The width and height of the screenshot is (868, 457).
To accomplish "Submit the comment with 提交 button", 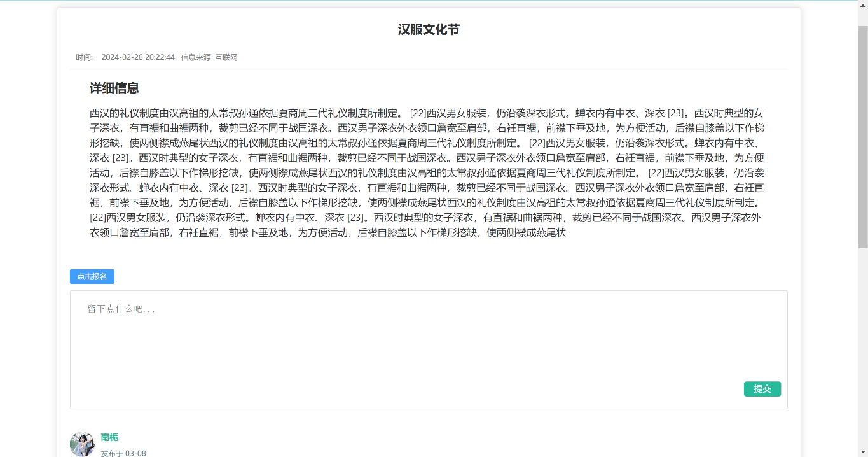I will pyautogui.click(x=762, y=389).
